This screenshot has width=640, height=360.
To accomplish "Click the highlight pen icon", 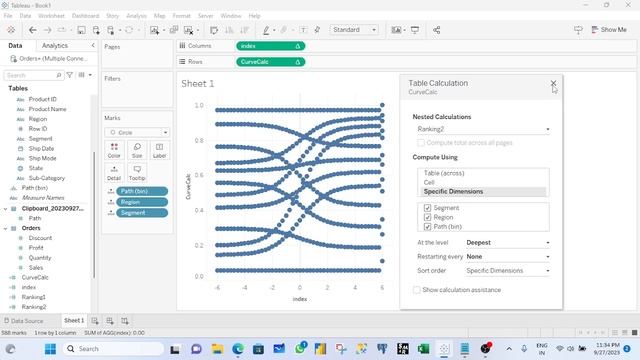I will point(266,30).
